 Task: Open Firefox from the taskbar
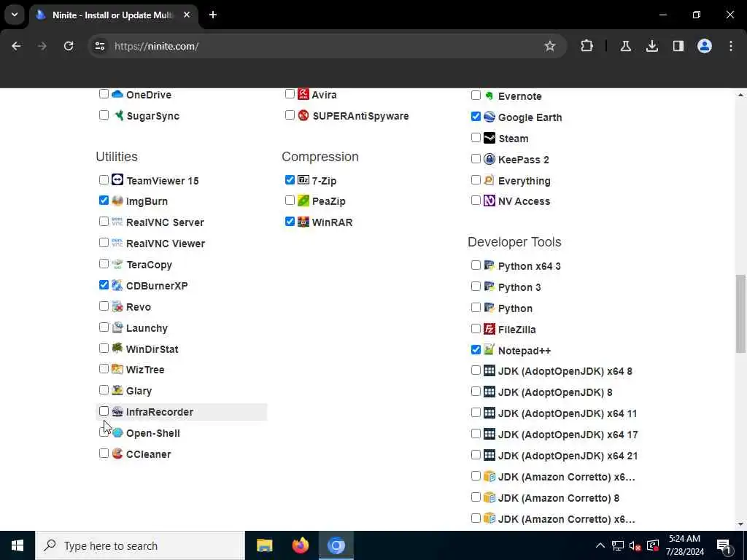click(x=300, y=545)
